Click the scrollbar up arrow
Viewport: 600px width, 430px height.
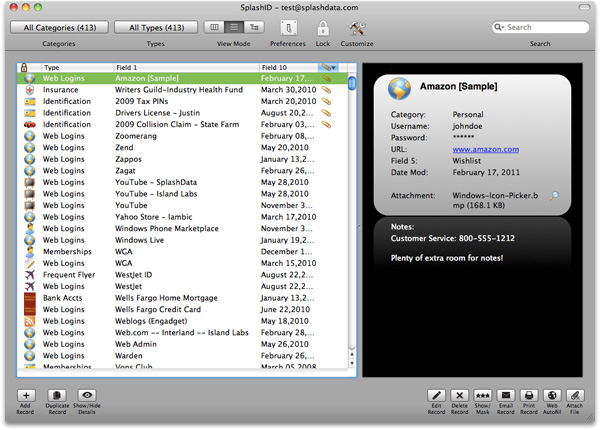(x=352, y=354)
